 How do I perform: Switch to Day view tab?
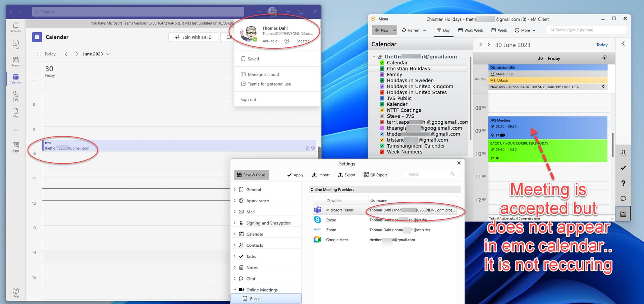[443, 30]
